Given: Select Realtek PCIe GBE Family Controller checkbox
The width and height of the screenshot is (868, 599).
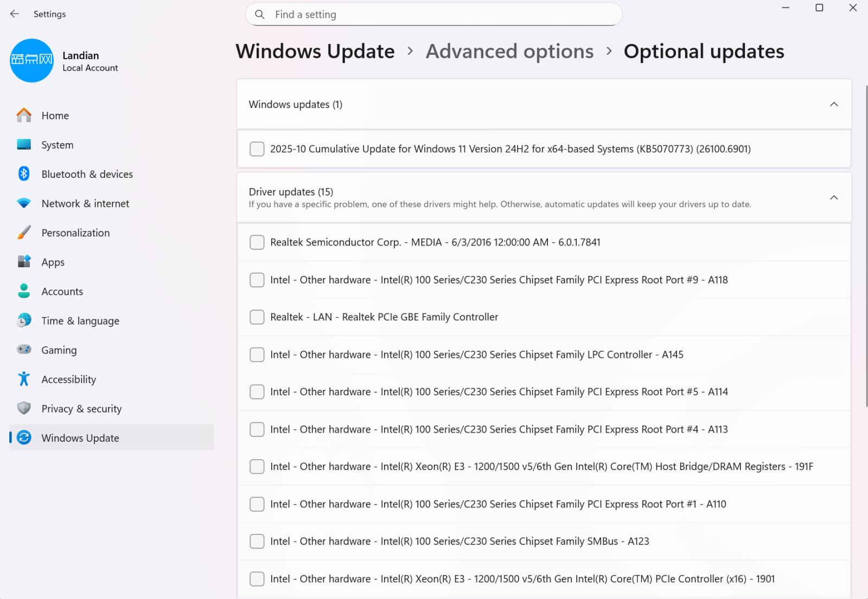Looking at the screenshot, I should click(x=257, y=317).
